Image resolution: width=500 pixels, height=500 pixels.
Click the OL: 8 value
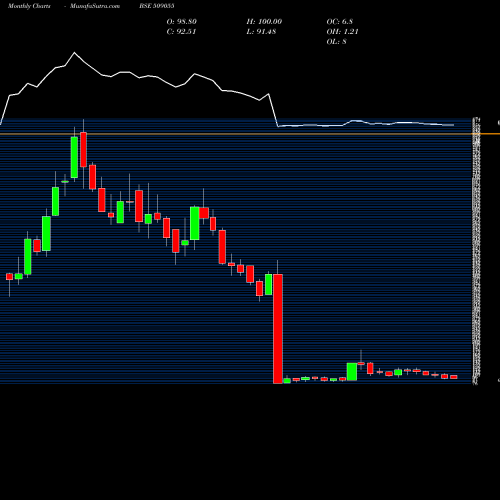coord(337,42)
